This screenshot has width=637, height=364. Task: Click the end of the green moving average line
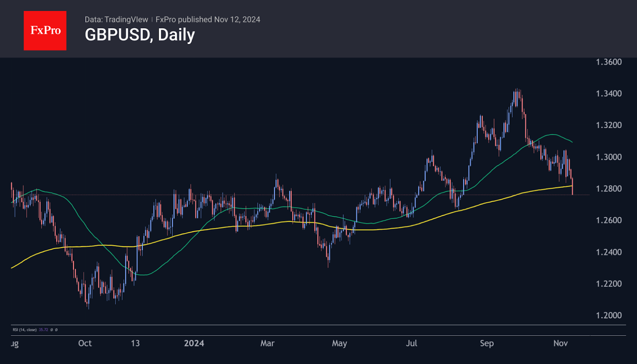(x=572, y=142)
